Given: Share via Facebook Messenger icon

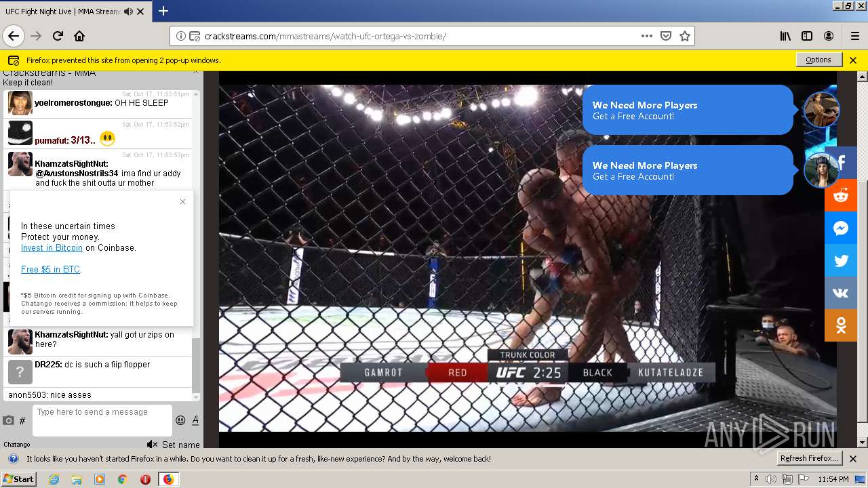Looking at the screenshot, I should tap(841, 228).
